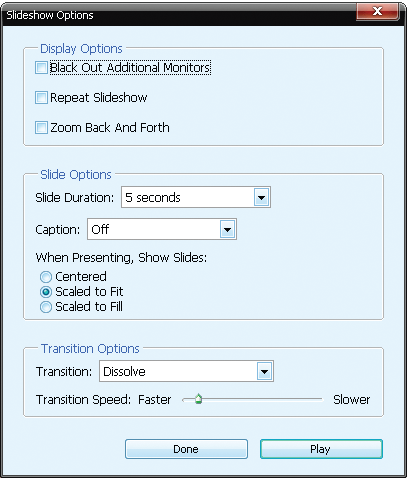The width and height of the screenshot is (407, 478).
Task: Click the Done button
Action: pyautogui.click(x=186, y=449)
